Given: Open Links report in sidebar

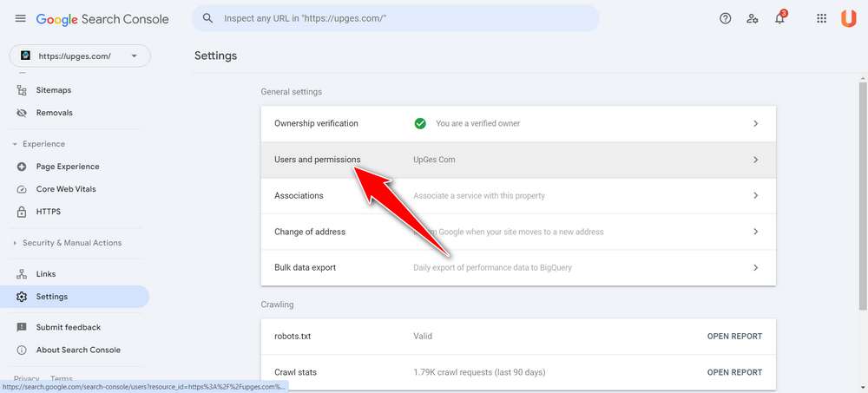Looking at the screenshot, I should pos(46,274).
